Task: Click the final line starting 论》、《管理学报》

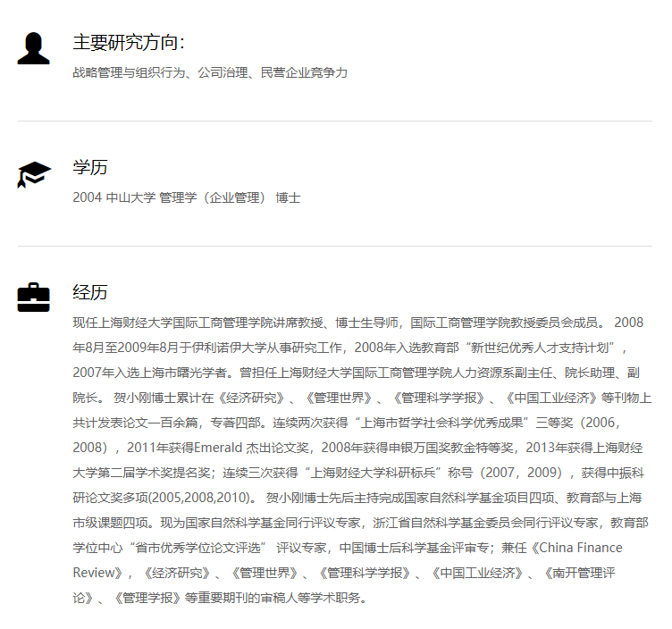Action: tap(220, 598)
